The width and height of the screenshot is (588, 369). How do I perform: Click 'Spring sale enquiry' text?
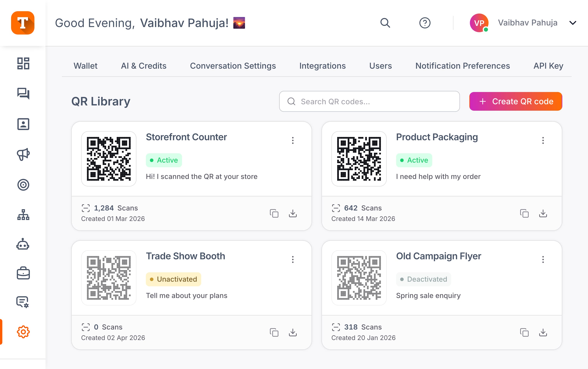click(x=428, y=295)
